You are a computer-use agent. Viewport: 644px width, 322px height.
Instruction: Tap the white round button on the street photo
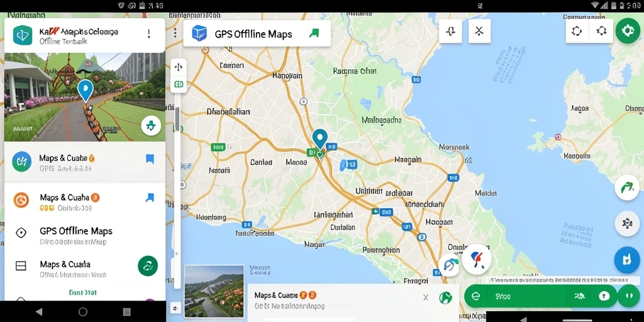(151, 126)
